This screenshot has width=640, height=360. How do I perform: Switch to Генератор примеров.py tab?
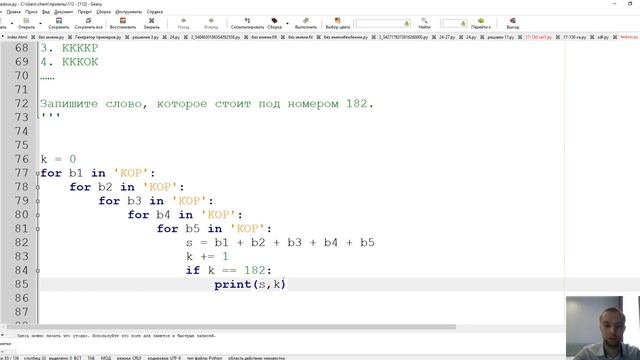tap(98, 37)
